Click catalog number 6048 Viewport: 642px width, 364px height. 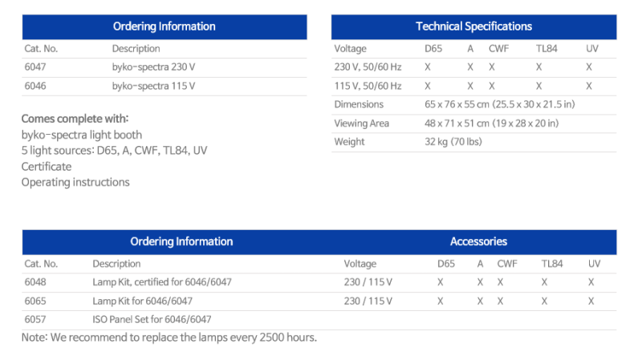(x=36, y=282)
